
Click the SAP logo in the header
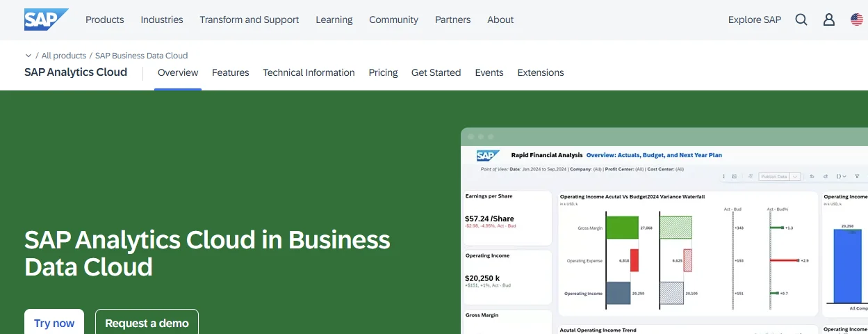tap(47, 19)
